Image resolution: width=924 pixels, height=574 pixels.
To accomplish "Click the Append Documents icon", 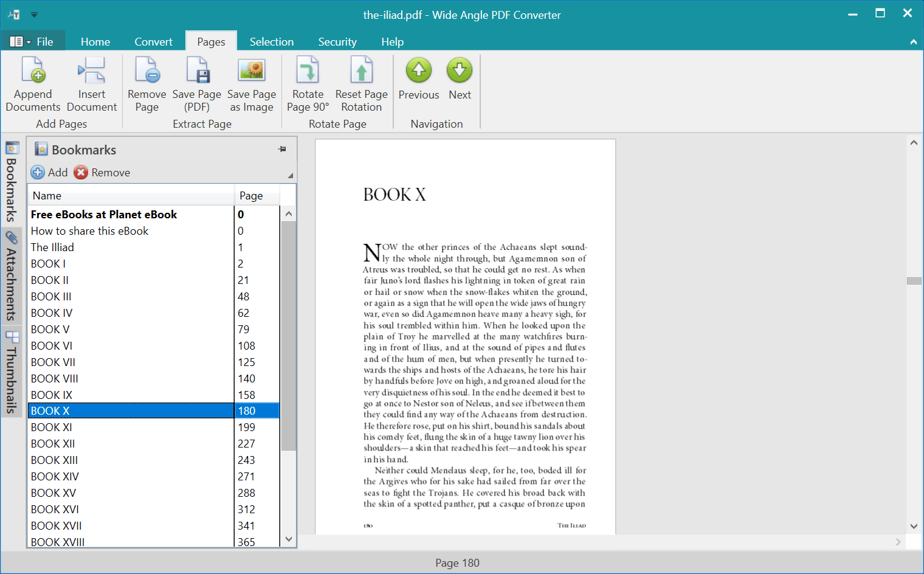I will (x=33, y=70).
